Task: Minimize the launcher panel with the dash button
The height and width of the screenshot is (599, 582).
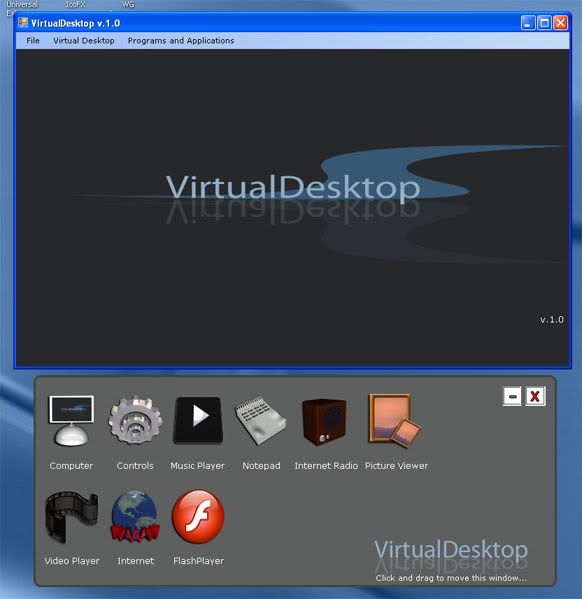Action: (x=512, y=396)
